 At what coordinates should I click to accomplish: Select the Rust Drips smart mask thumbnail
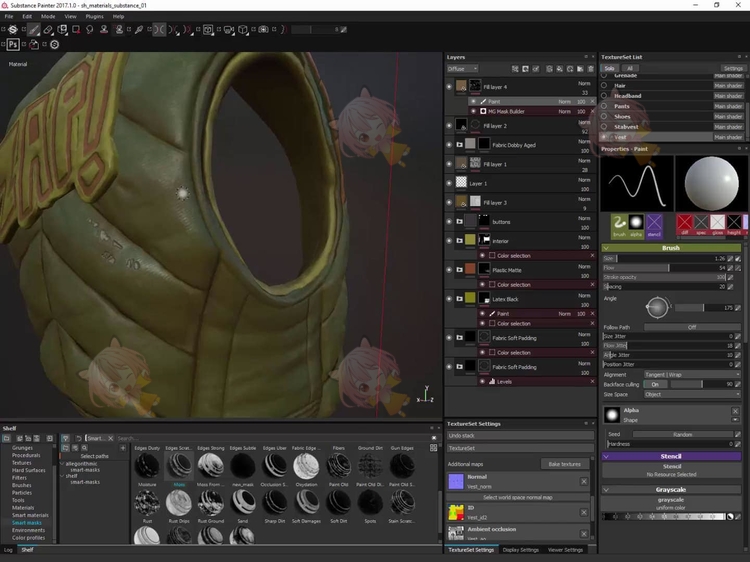(x=179, y=503)
